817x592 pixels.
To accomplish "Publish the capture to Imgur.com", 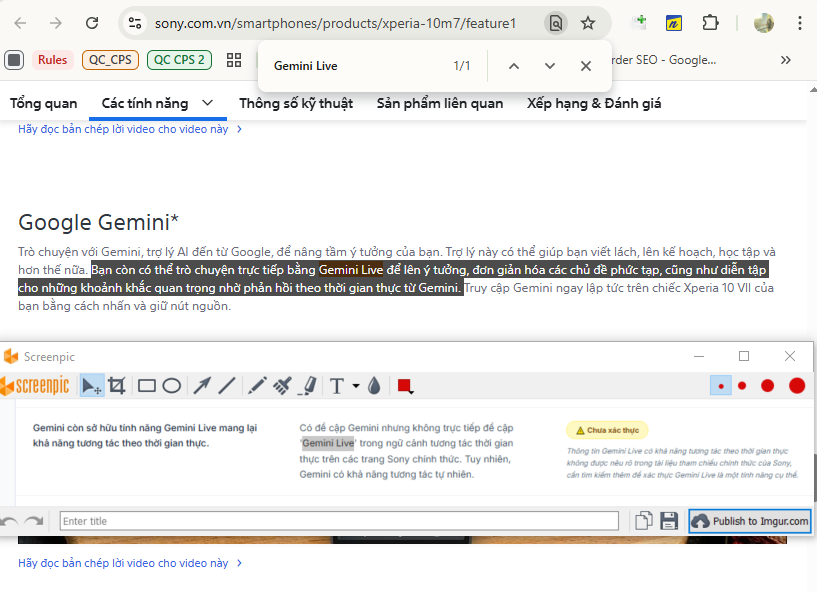I will [750, 521].
